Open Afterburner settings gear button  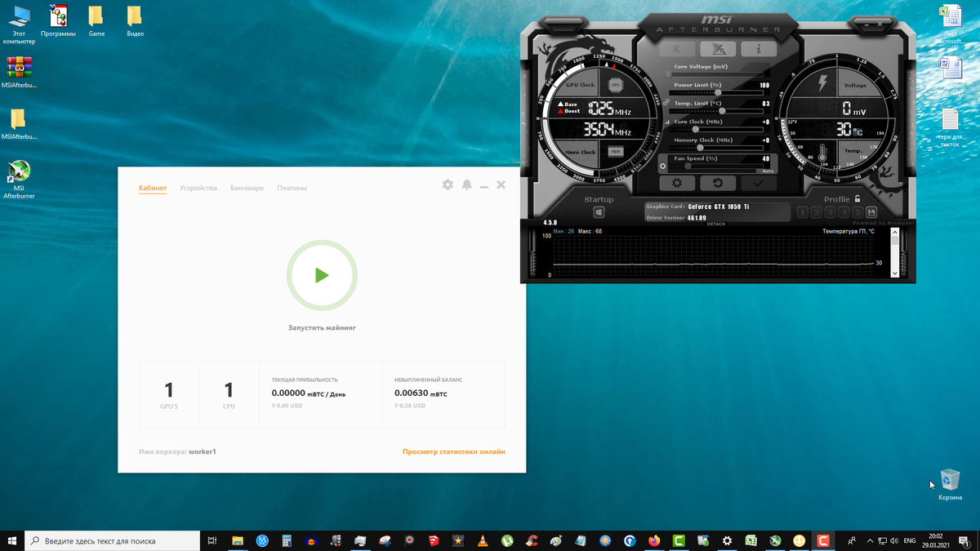[677, 184]
